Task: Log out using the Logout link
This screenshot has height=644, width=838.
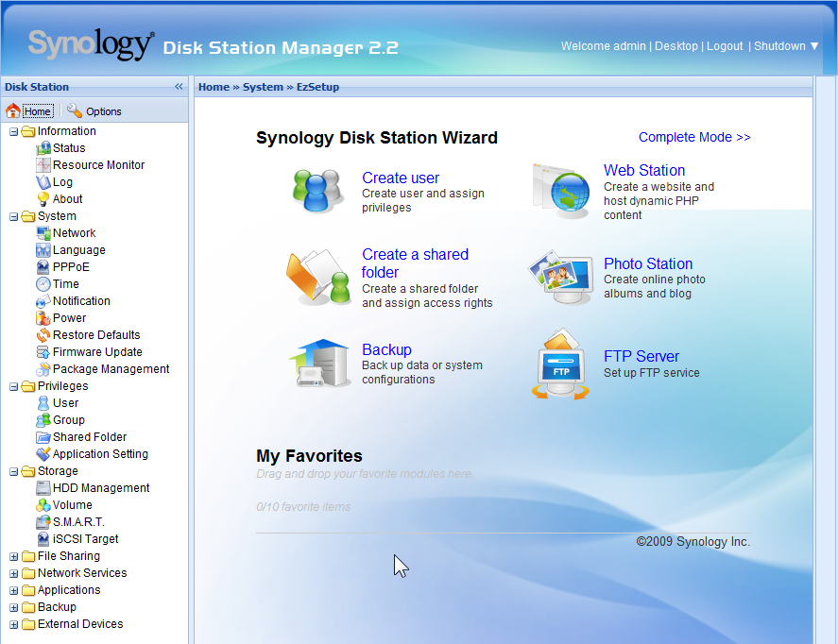Action: (725, 46)
